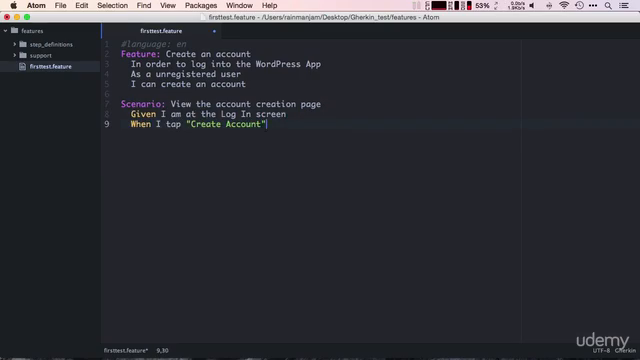Open the Selection menu
The height and width of the screenshot is (360, 640).
112,5
